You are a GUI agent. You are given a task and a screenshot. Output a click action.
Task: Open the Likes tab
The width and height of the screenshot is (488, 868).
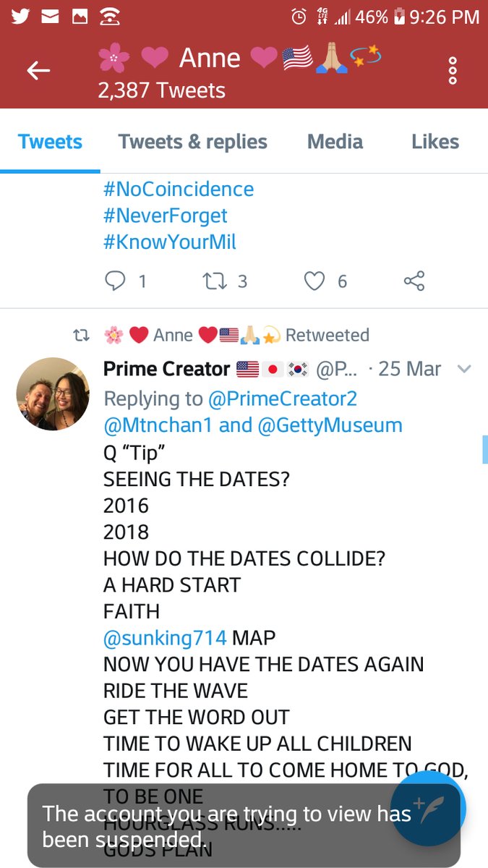435,142
